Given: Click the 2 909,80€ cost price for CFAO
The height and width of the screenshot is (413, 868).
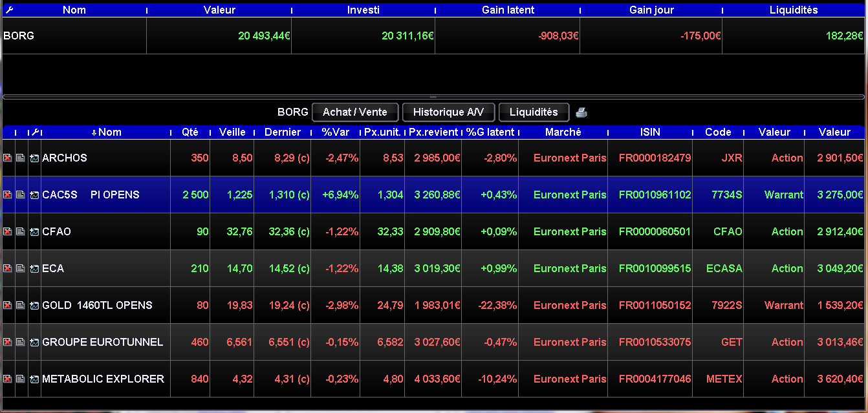Looking at the screenshot, I should click(x=437, y=231).
